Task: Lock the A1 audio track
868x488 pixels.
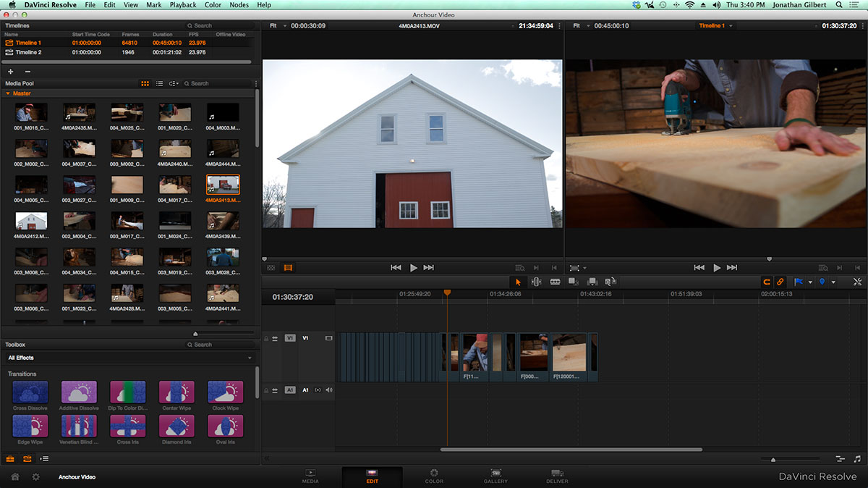Action: tap(266, 390)
